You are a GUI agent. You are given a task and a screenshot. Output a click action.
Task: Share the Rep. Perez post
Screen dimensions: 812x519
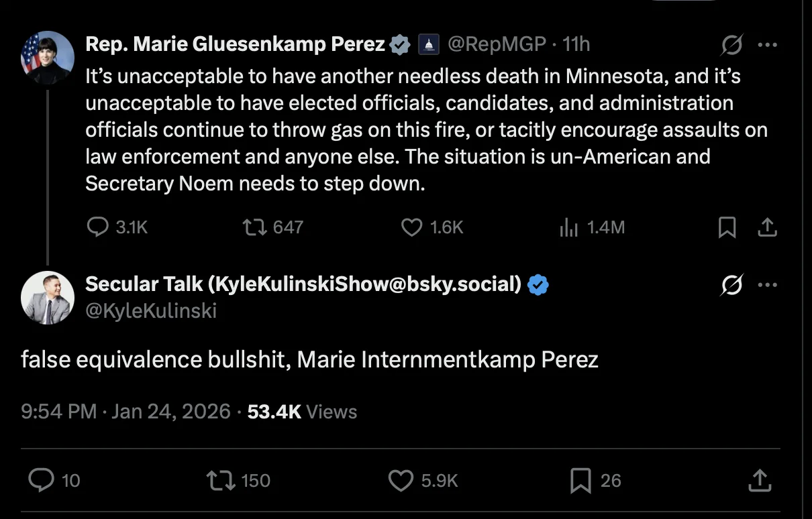point(767,228)
